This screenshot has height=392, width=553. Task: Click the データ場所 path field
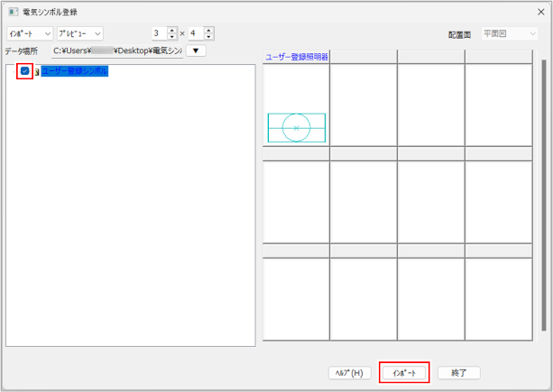click(x=117, y=51)
